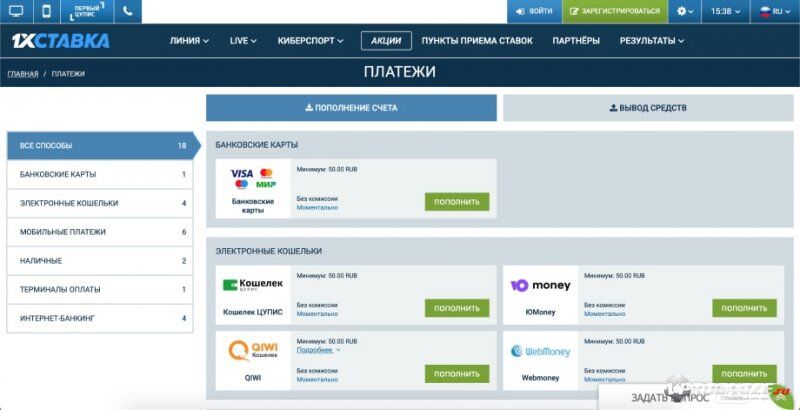Image resolution: width=800 pixels, height=410 pixels.
Task: Click the Электронные кошельки section heading
Action: pos(268,251)
